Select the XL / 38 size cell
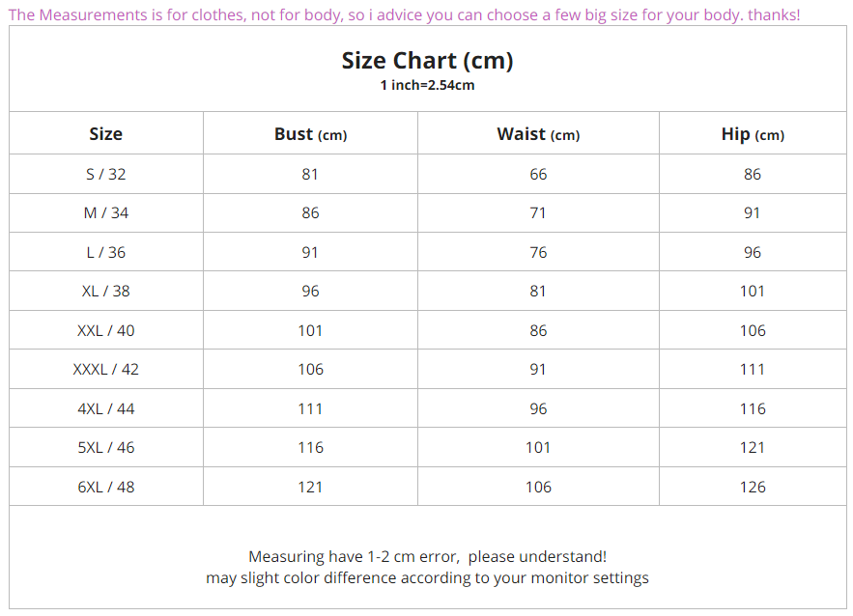853x616 pixels. pos(106,291)
